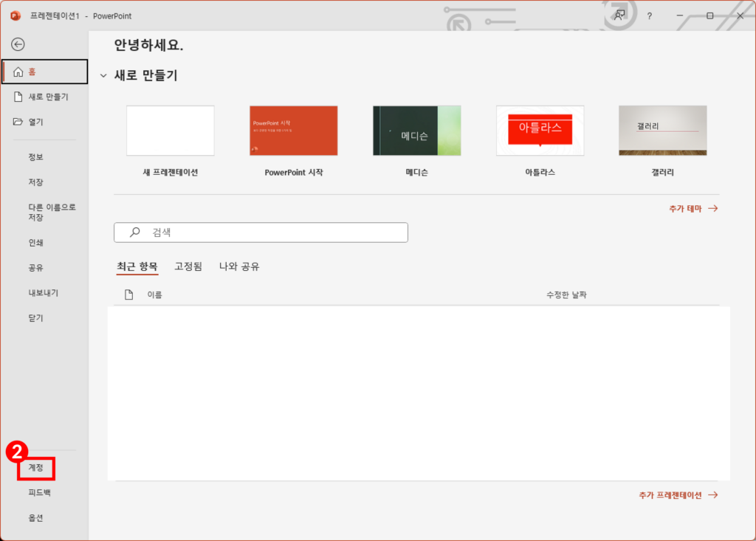Screen dimensions: 756x541
Task: Open the 계정 (Account) page
Action: click(36, 468)
